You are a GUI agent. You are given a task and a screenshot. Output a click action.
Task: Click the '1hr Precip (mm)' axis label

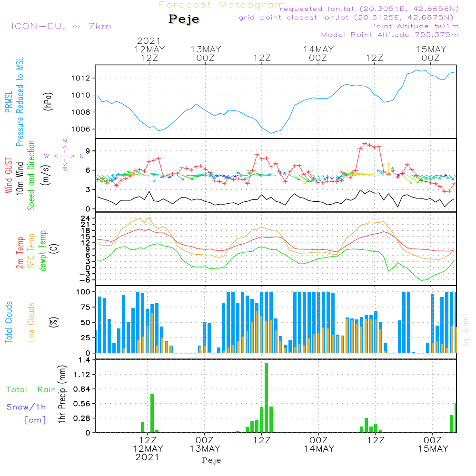click(62, 394)
